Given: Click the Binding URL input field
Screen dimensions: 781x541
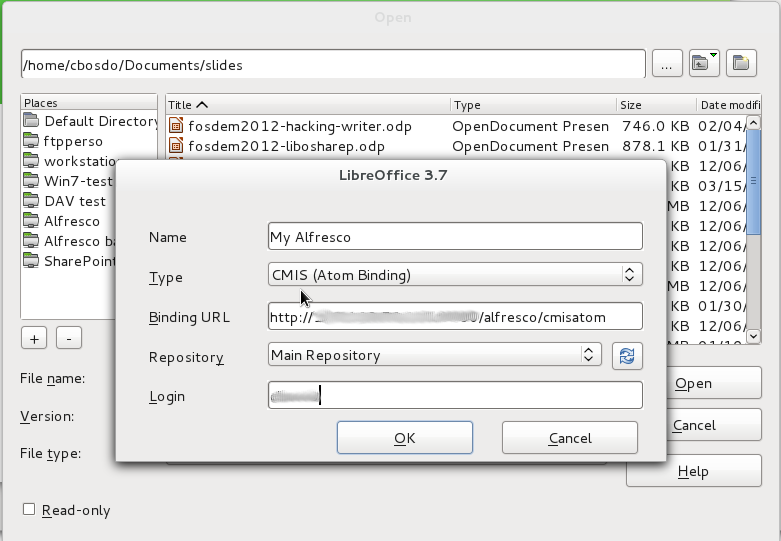Looking at the screenshot, I should pyautogui.click(x=455, y=316).
